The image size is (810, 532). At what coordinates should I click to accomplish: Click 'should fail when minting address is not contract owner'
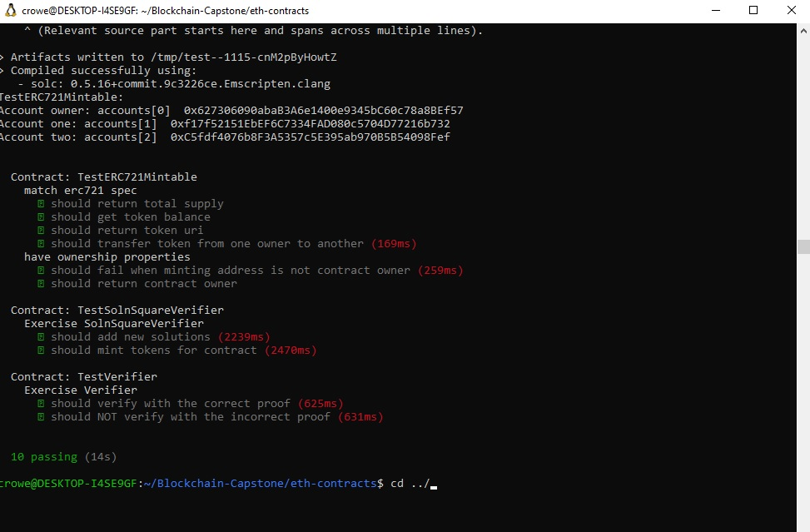231,271
